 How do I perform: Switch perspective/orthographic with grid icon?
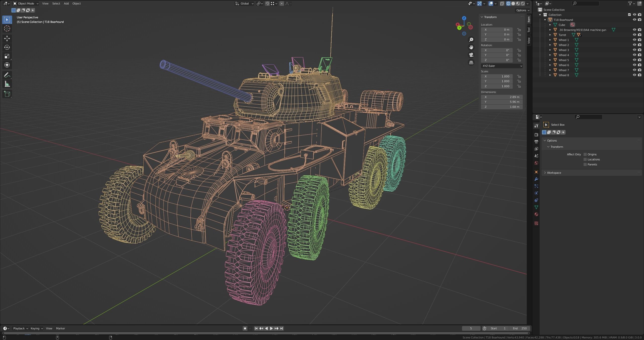[471, 62]
